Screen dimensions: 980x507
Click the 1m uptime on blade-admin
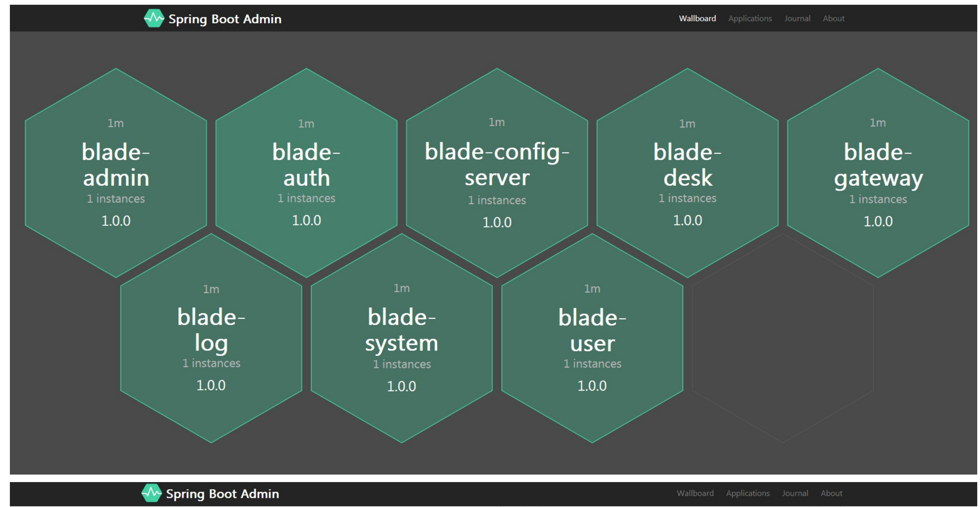point(115,123)
